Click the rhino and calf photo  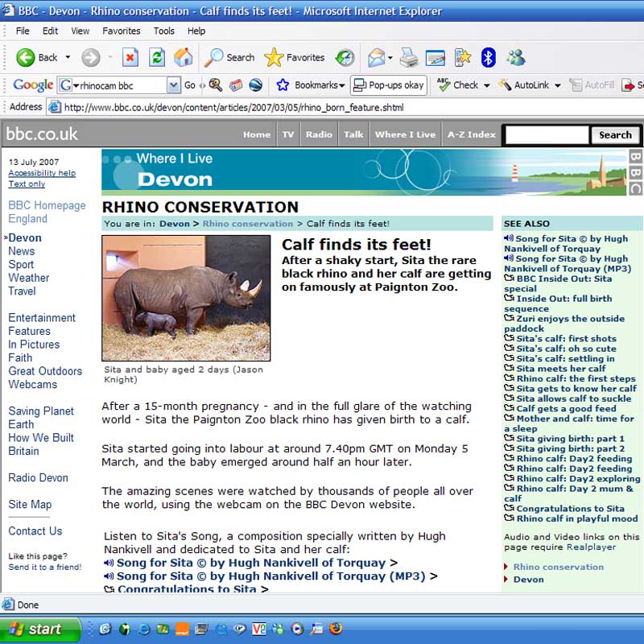click(186, 298)
